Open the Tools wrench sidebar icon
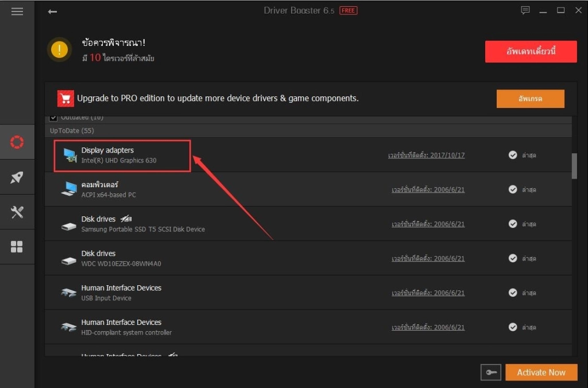 (x=17, y=212)
